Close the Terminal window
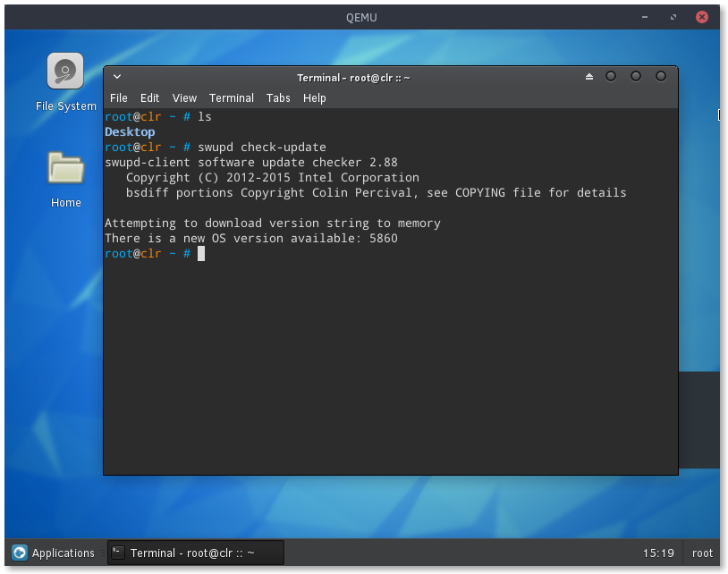This screenshot has width=728, height=574. (x=660, y=77)
